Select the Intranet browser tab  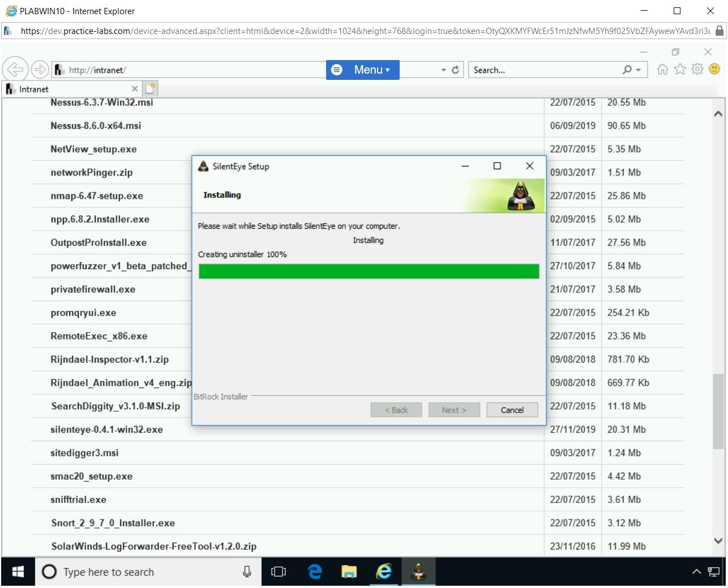68,89
